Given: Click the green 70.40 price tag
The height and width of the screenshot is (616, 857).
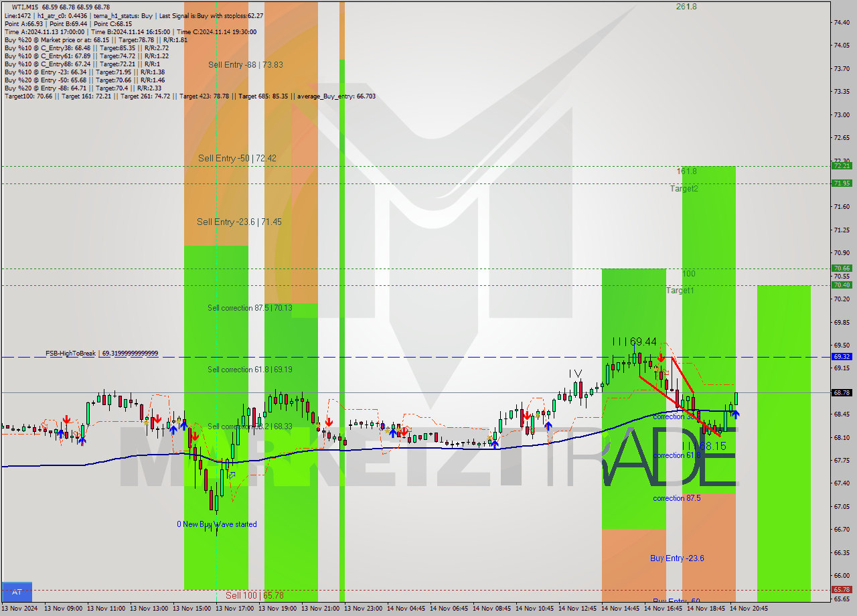Looking at the screenshot, I should point(842,285).
